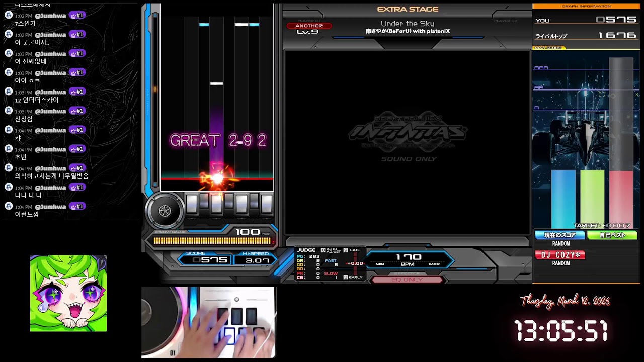Click the ANOTHER difficulty badge
The height and width of the screenshot is (362, 644).
(x=309, y=26)
